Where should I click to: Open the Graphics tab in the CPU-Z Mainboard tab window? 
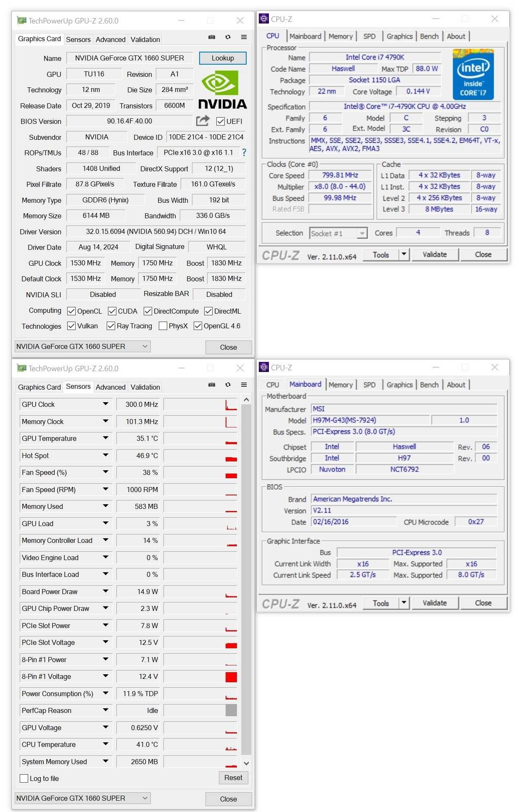[400, 385]
